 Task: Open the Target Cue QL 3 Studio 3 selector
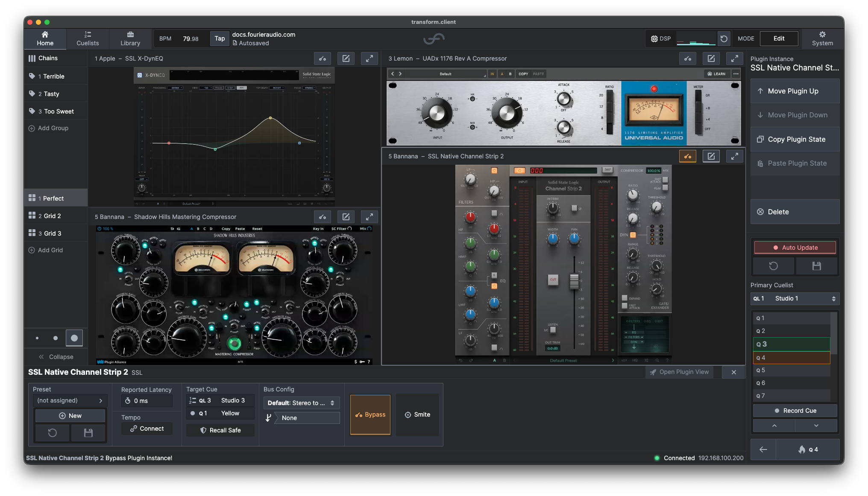click(x=220, y=400)
